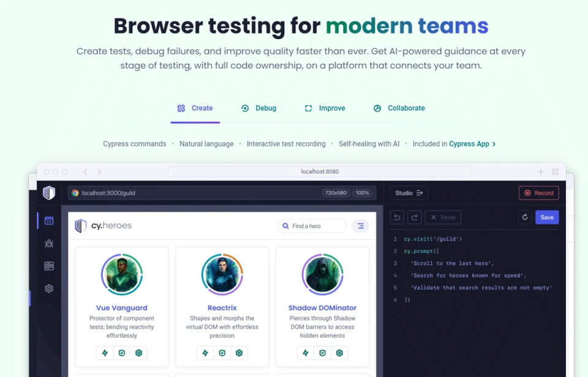Screen dimensions: 588x377
Task: Select the Collaborate tab
Action: [x=399, y=108]
